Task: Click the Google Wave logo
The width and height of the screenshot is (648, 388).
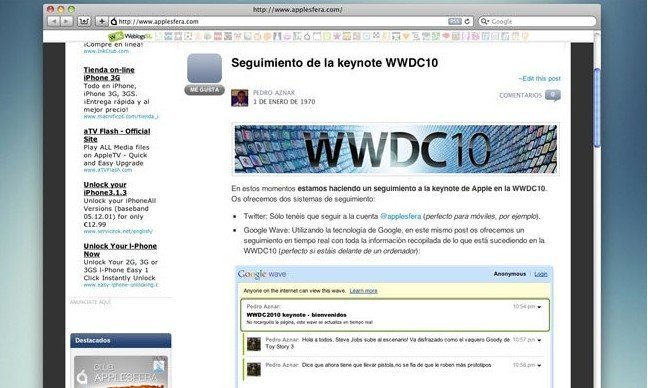Action: point(262,274)
